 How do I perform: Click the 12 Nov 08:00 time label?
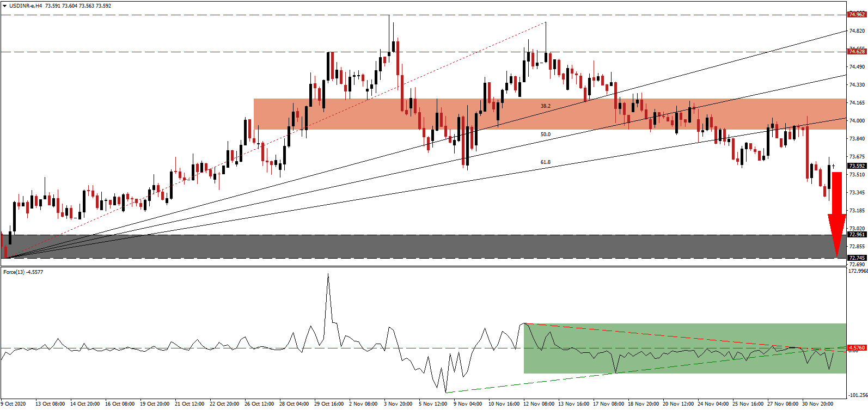tap(538, 404)
